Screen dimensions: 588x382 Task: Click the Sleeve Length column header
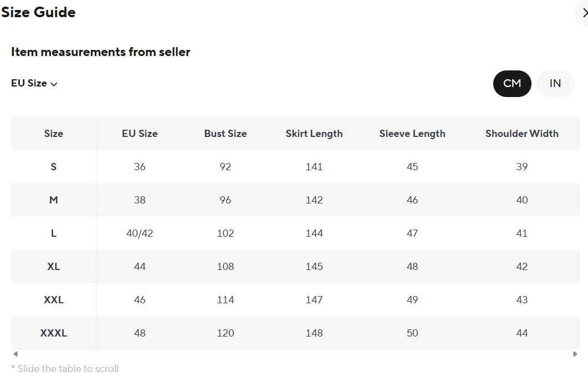[412, 134]
